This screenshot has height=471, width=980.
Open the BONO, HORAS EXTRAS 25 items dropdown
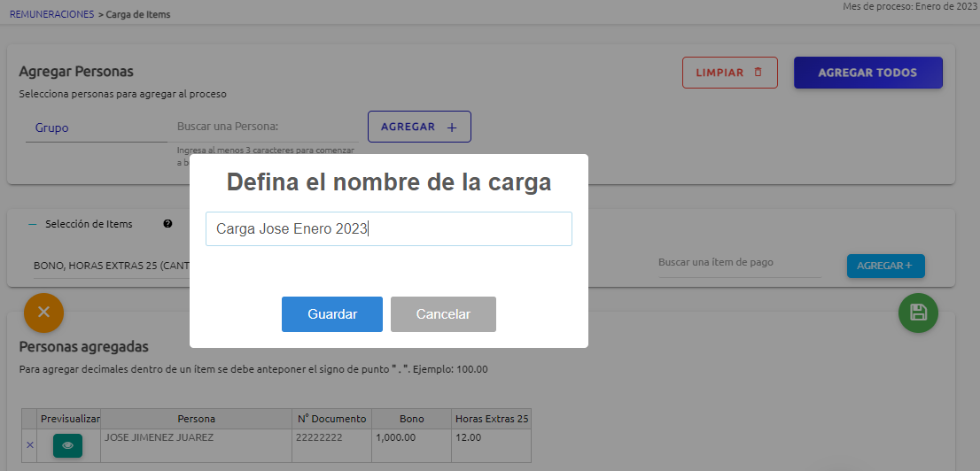coord(106,266)
